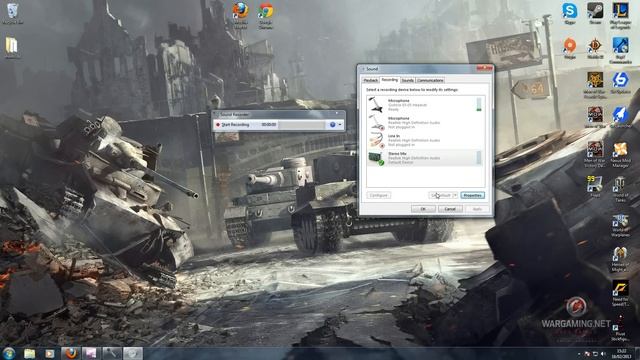Cancel the Sound dialog

click(x=450, y=209)
